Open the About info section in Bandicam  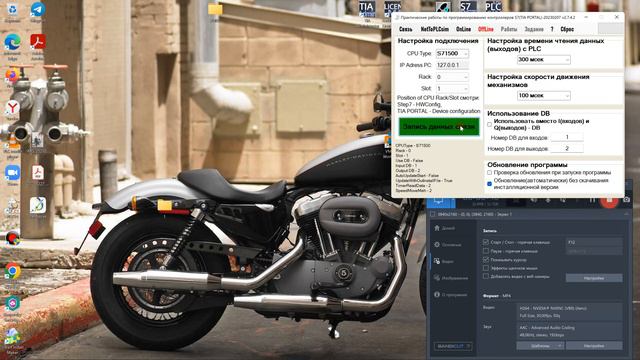click(x=451, y=295)
